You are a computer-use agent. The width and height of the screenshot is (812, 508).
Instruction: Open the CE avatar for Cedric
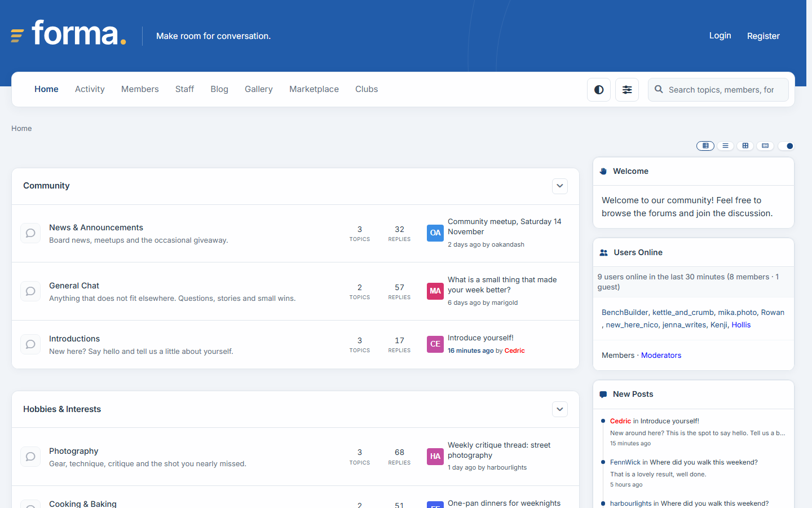(435, 344)
